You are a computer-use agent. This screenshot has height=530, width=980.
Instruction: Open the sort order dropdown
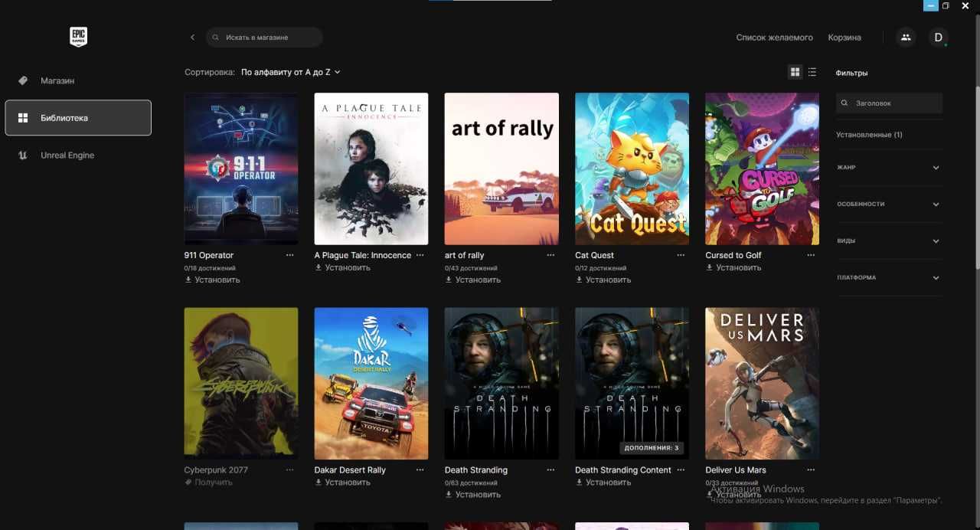(x=290, y=72)
